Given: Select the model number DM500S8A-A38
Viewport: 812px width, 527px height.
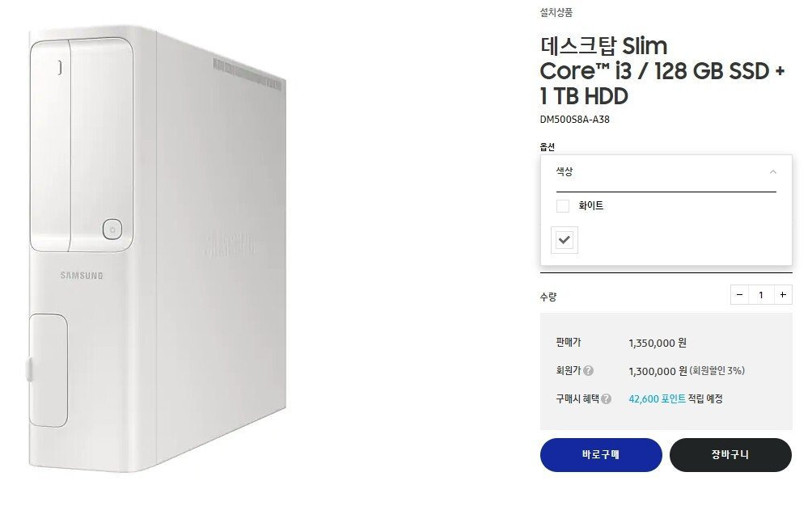Looking at the screenshot, I should point(574,119).
